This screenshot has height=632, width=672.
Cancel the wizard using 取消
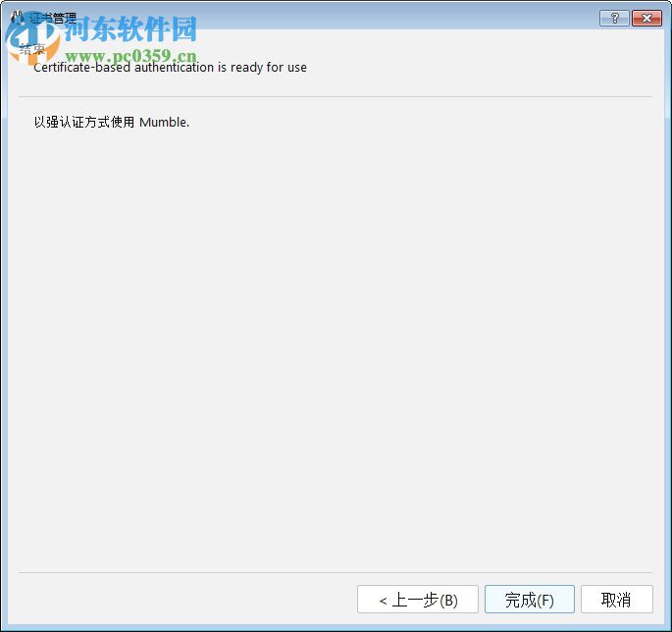point(617,599)
